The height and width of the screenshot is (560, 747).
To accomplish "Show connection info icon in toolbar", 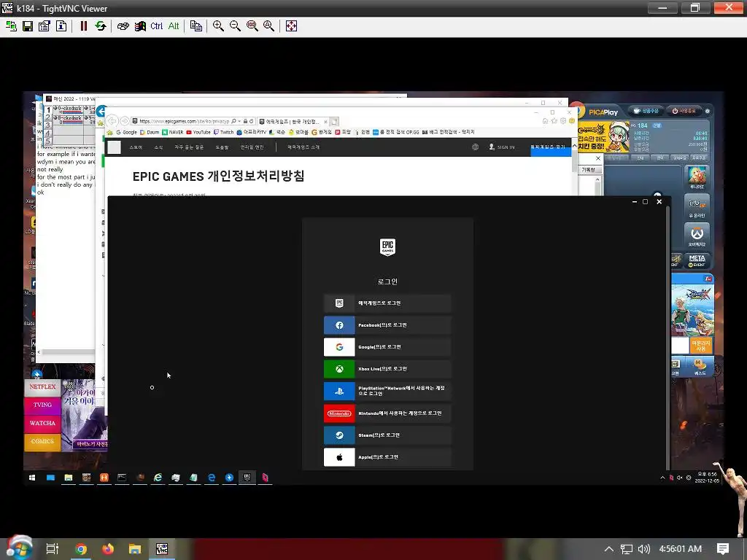I will [61, 26].
